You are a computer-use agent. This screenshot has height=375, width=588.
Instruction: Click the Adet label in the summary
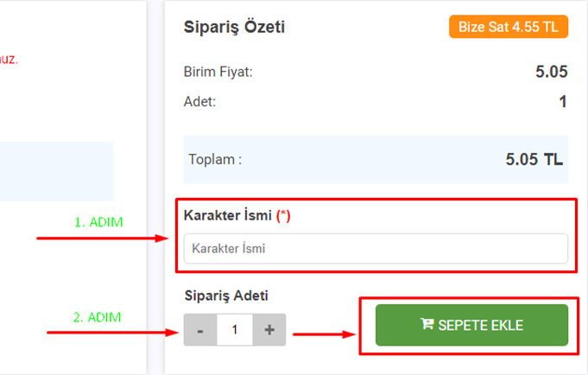coord(200,102)
